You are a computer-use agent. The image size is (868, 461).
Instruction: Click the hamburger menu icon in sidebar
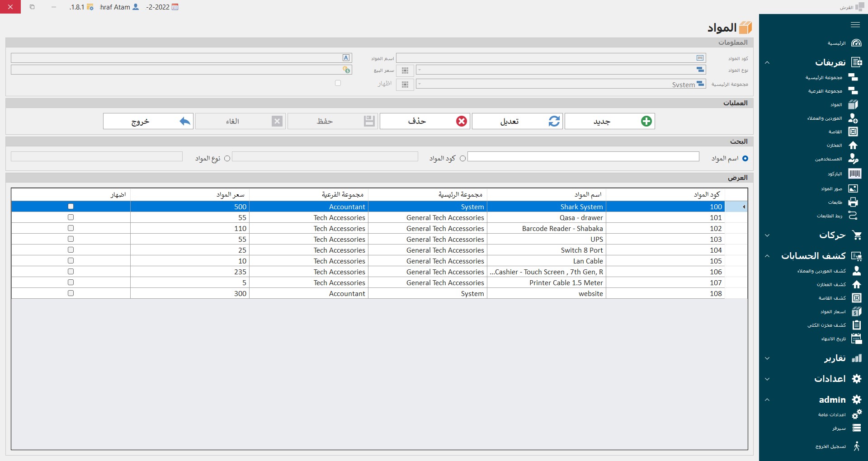pyautogui.click(x=855, y=25)
